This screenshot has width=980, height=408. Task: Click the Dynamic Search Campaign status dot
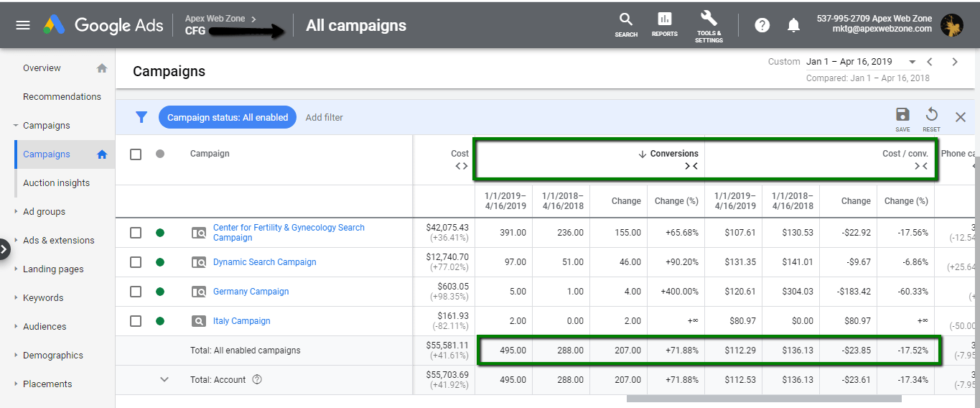click(x=160, y=262)
